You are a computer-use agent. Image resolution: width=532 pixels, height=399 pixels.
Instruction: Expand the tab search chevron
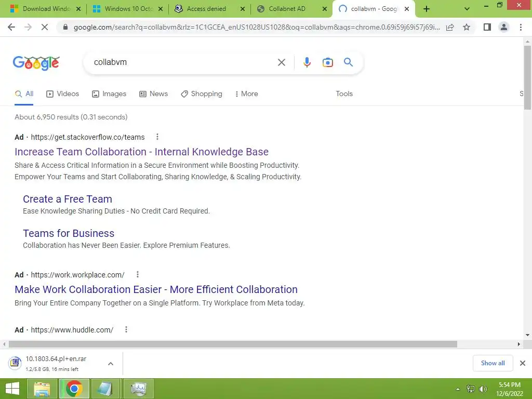(467, 9)
